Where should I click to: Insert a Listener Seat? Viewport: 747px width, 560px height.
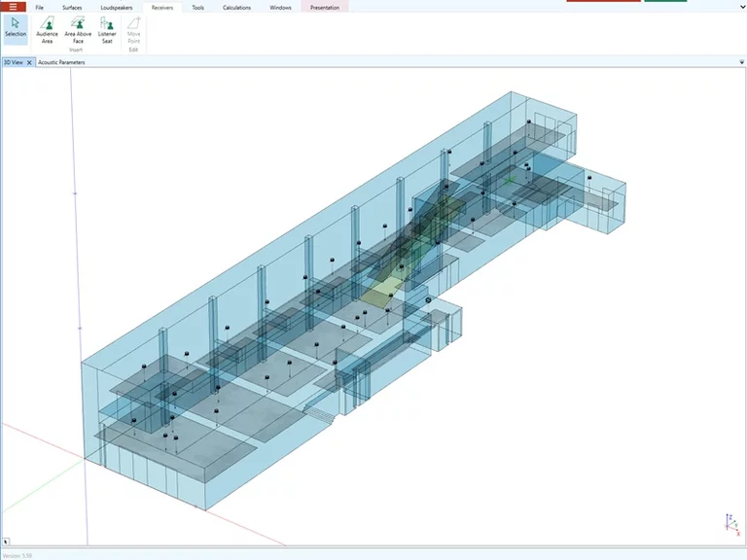pos(107,29)
